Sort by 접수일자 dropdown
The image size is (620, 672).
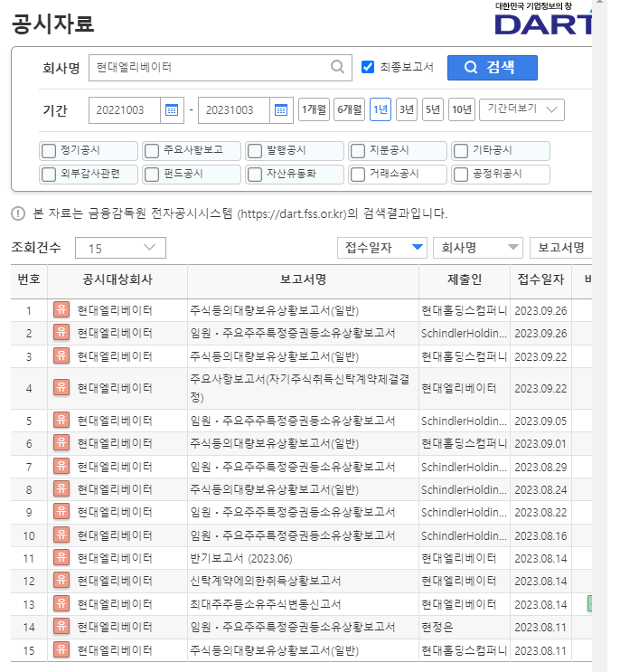click(x=382, y=248)
